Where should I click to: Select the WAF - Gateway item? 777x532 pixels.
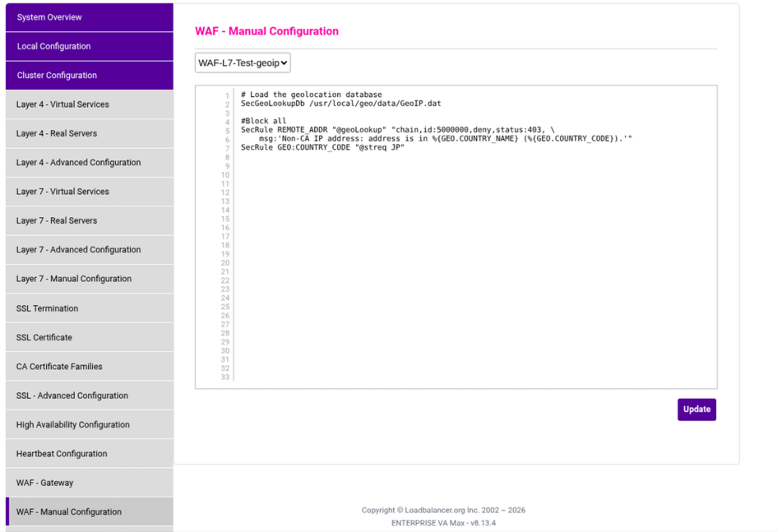pyautogui.click(x=89, y=483)
